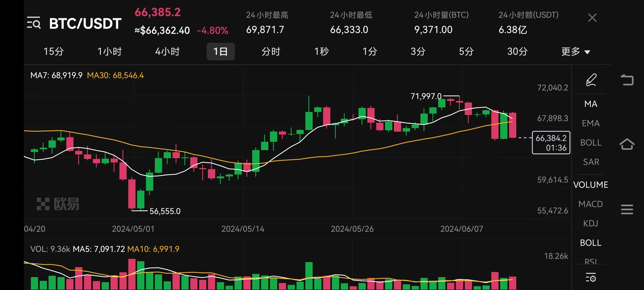Tap the home navigation icon
Image resolution: width=644 pixels, height=290 pixels.
tap(627, 144)
